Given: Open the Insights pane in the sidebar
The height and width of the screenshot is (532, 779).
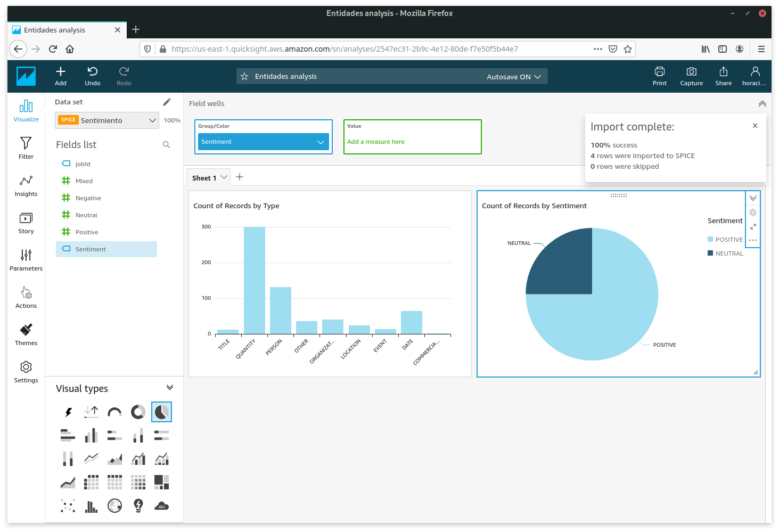Looking at the screenshot, I should coord(26,185).
